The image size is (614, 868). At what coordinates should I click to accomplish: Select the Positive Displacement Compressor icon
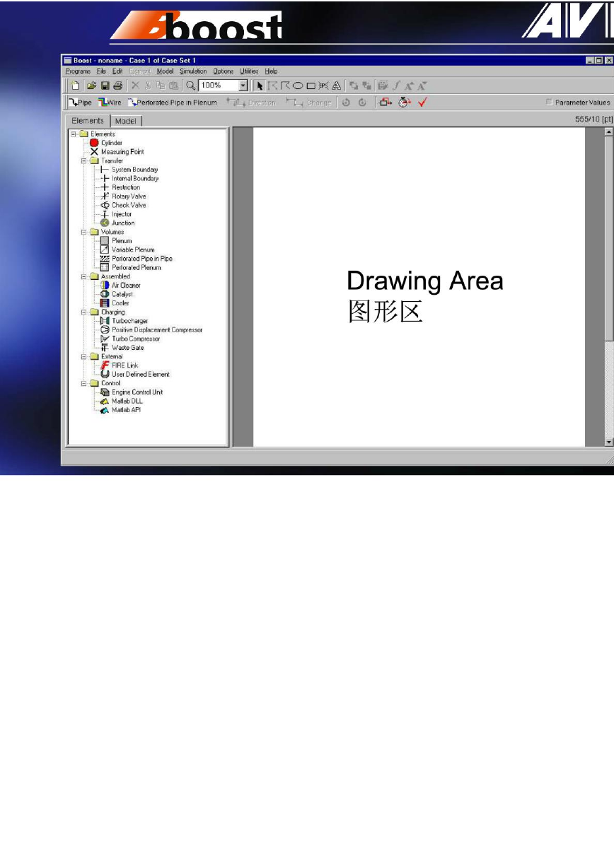pos(105,330)
